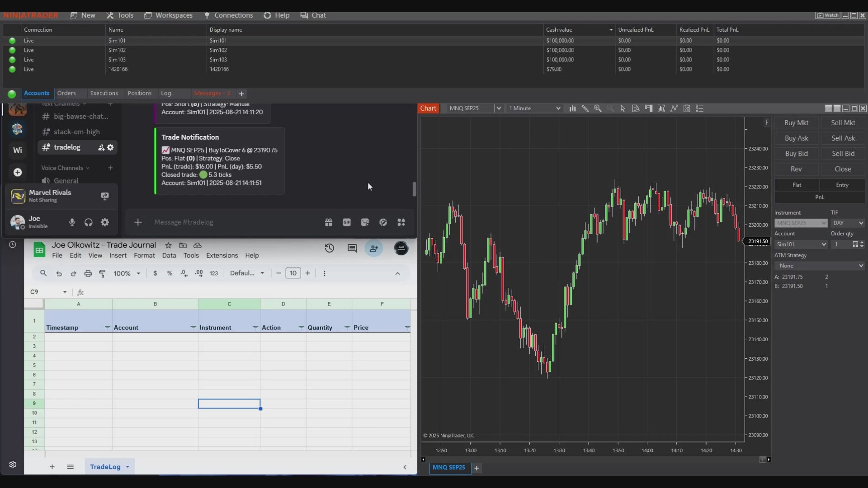Toggle Chart Trader panel icon

click(648, 108)
